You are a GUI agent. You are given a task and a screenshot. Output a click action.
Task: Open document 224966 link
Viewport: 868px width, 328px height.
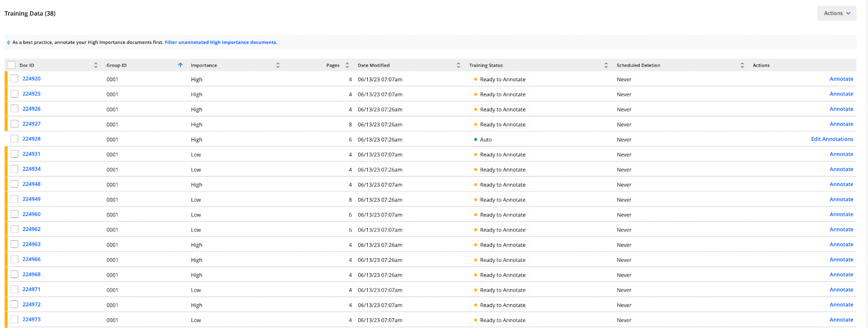(31, 259)
